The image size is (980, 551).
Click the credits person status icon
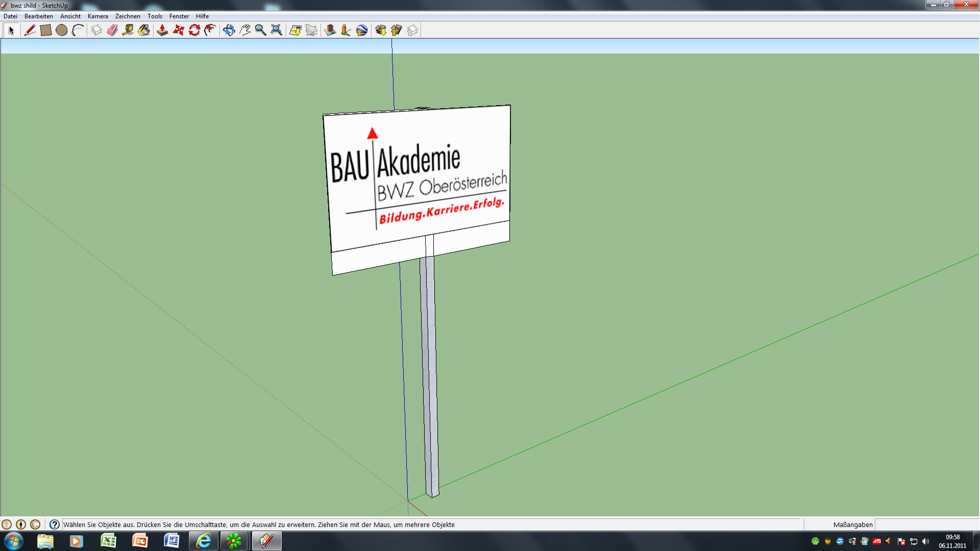click(21, 524)
